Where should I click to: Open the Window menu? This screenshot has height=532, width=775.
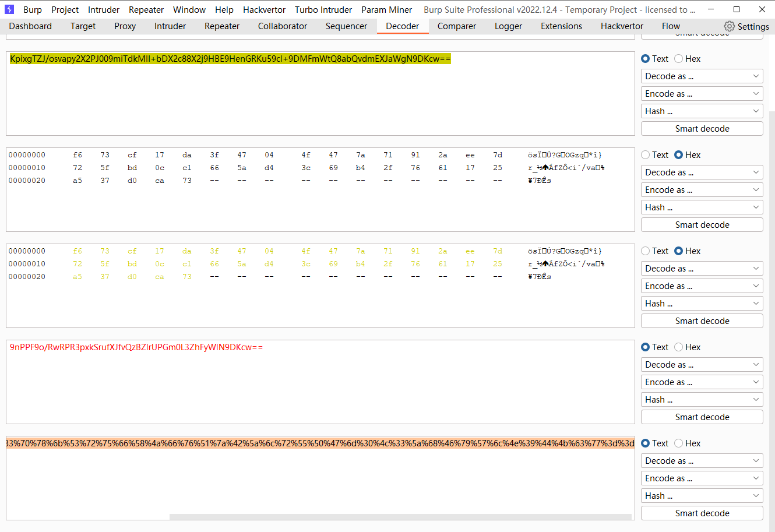[189, 9]
